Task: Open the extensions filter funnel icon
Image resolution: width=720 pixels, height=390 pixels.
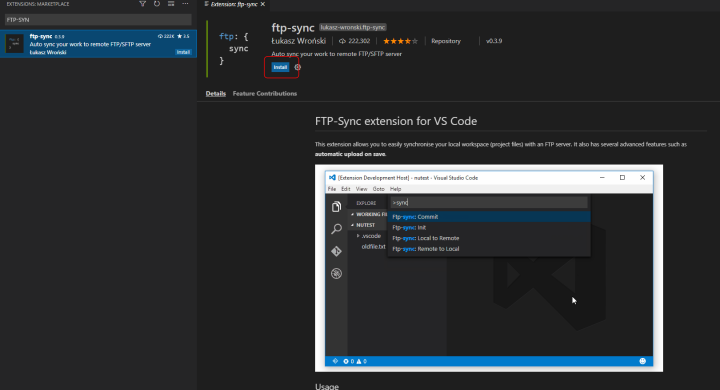Action: point(142,4)
